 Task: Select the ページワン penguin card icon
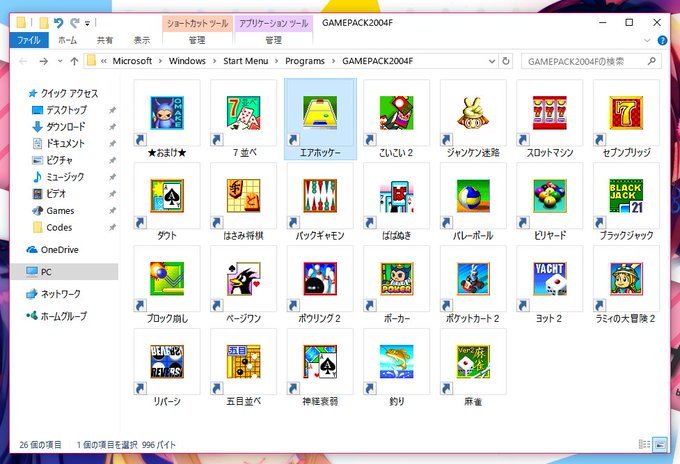pyautogui.click(x=243, y=279)
